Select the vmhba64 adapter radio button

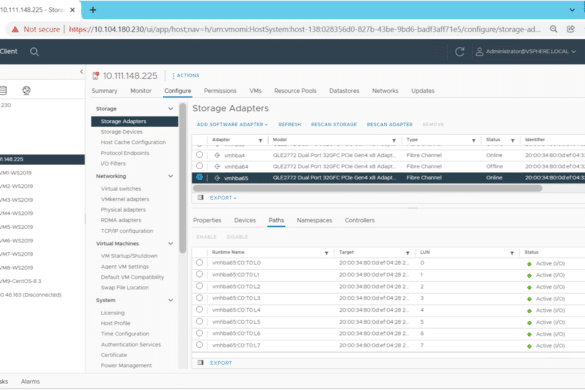[x=200, y=166]
